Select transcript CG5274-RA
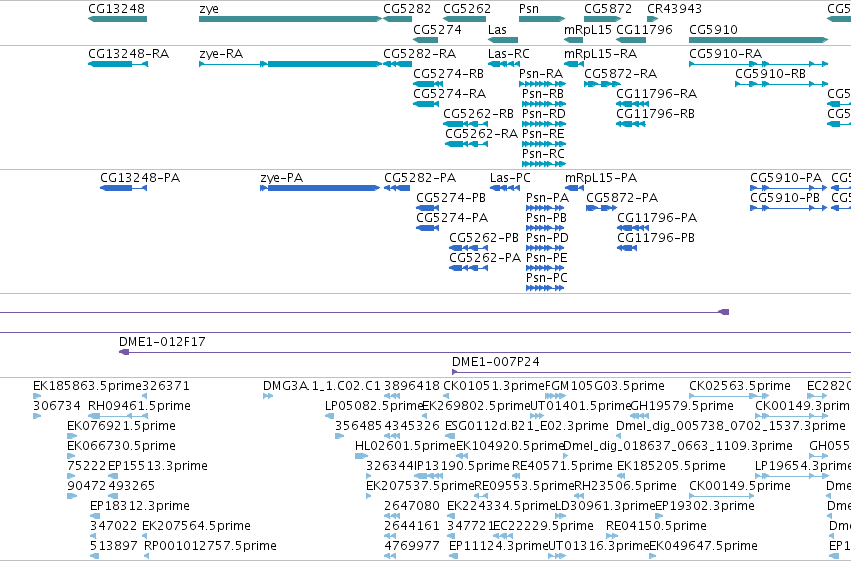This screenshot has width=851, height=561. pyautogui.click(x=449, y=93)
